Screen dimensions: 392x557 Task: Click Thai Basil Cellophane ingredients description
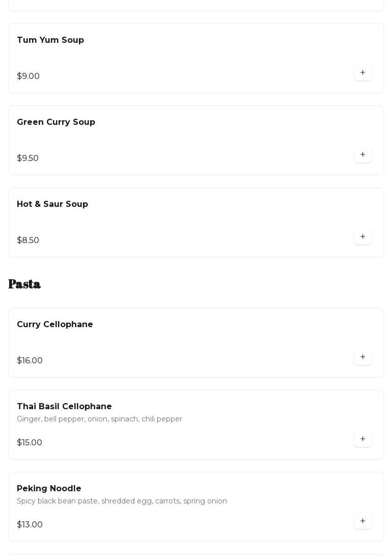99,419
